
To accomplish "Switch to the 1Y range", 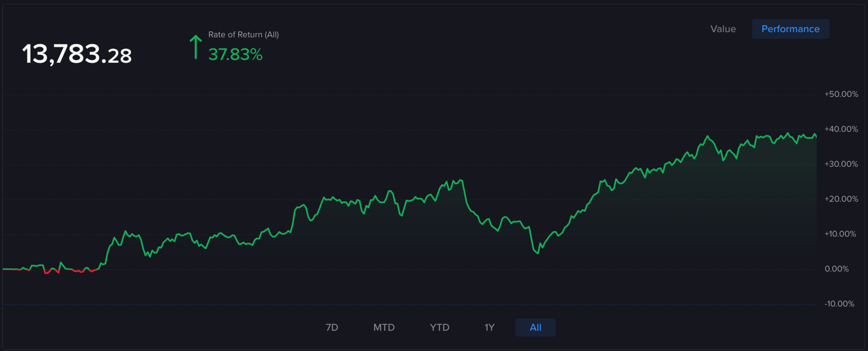I will (x=490, y=327).
